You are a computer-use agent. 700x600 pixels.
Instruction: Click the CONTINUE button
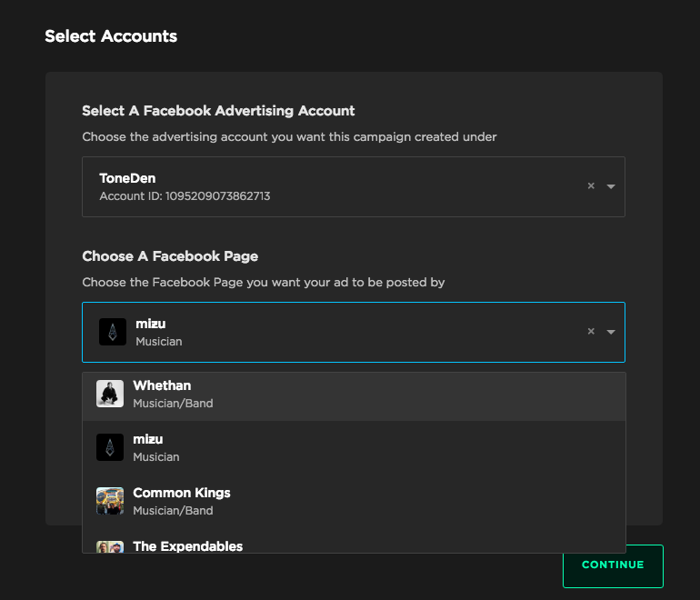(x=613, y=566)
